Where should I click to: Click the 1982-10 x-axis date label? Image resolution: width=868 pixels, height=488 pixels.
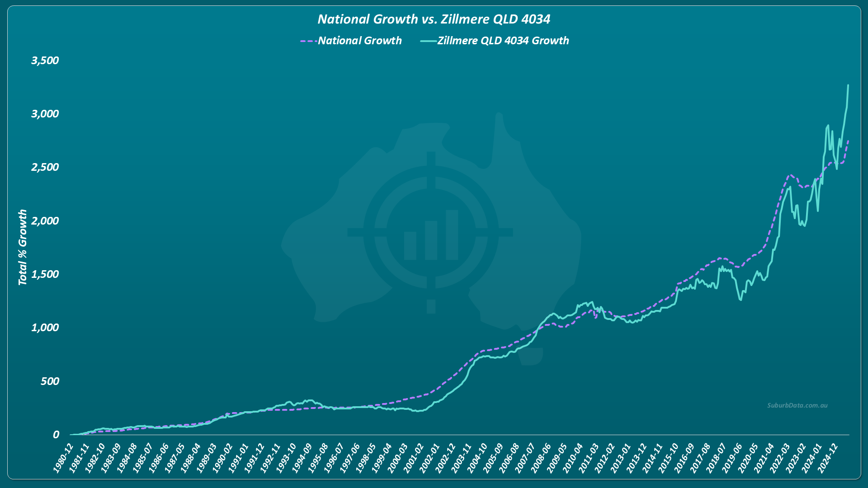pos(94,458)
